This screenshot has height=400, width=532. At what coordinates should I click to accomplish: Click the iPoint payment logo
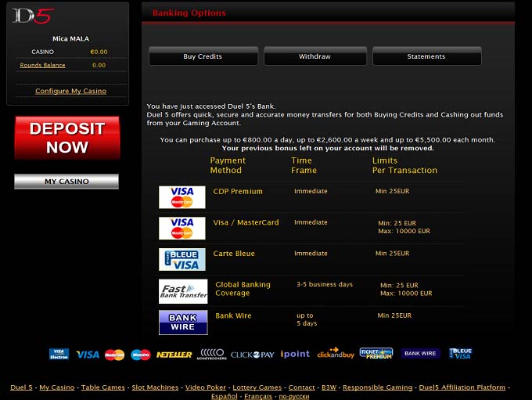tap(295, 355)
